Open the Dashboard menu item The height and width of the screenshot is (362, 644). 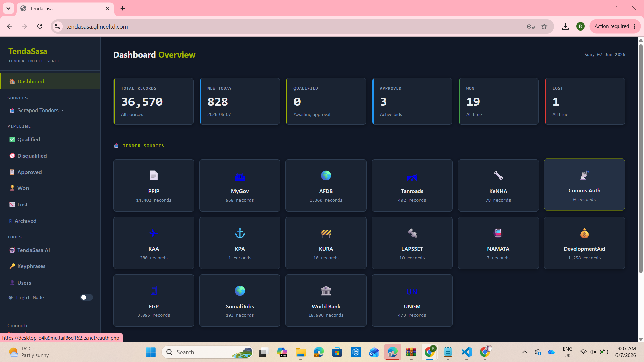pos(50,81)
